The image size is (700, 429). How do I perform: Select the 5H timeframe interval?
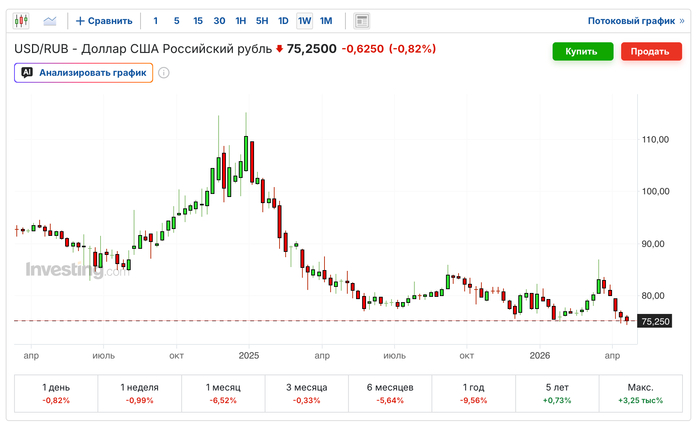click(x=261, y=20)
